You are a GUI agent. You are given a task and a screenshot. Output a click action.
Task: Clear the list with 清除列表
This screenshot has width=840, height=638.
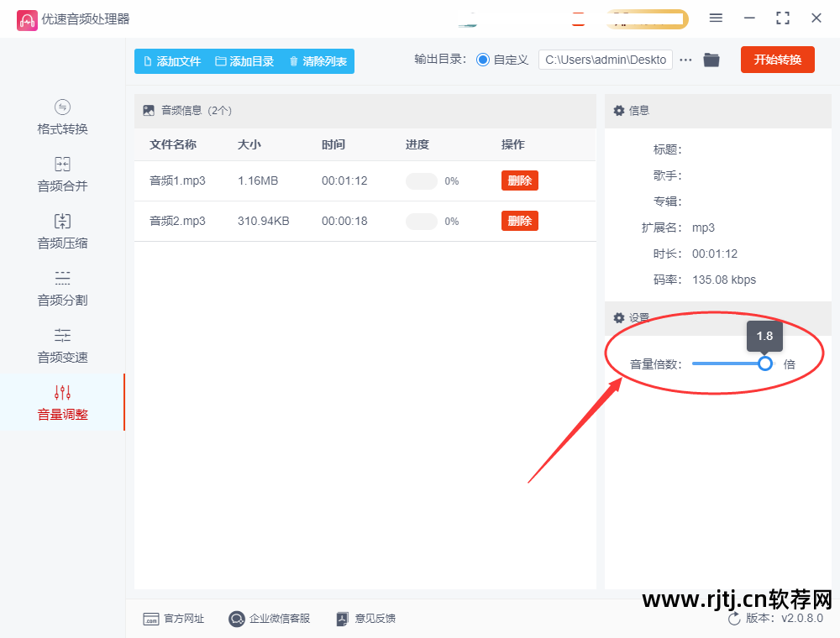[x=318, y=61]
